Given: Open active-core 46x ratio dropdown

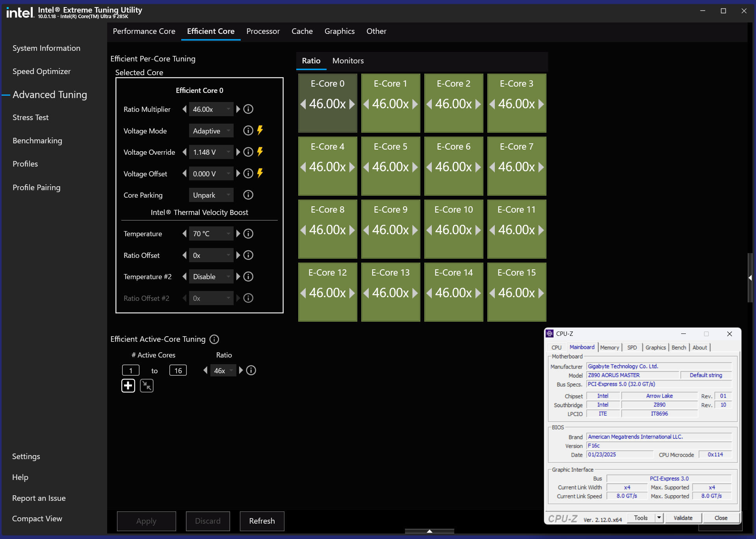Looking at the screenshot, I should 223,370.
